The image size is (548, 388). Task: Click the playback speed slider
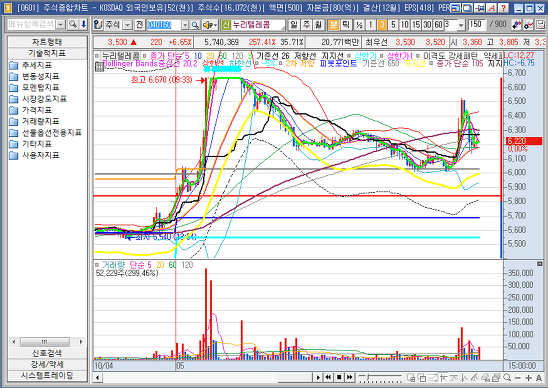point(380,378)
